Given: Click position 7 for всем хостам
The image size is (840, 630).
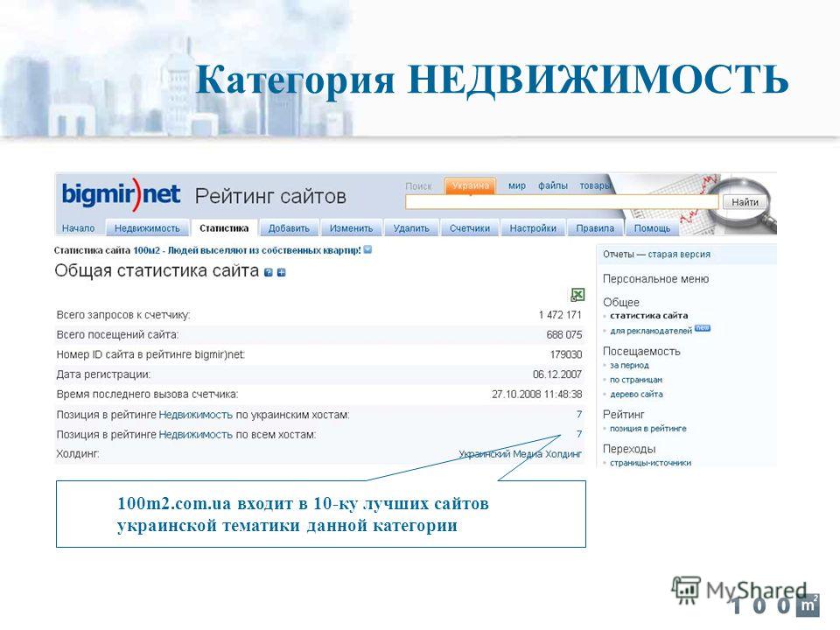Looking at the screenshot, I should (579, 434).
